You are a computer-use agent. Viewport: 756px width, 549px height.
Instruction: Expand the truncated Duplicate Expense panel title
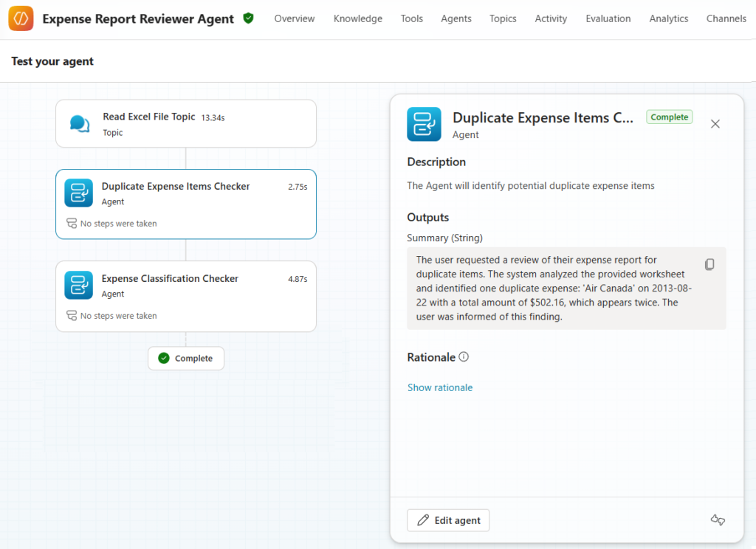(x=544, y=117)
